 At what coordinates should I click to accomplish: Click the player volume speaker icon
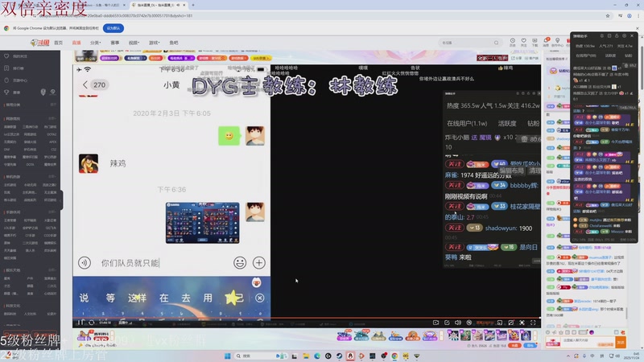pyautogui.click(x=458, y=323)
